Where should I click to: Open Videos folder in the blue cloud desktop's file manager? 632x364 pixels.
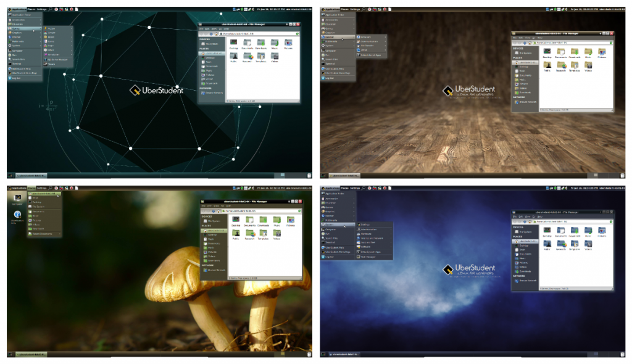[x=588, y=244]
